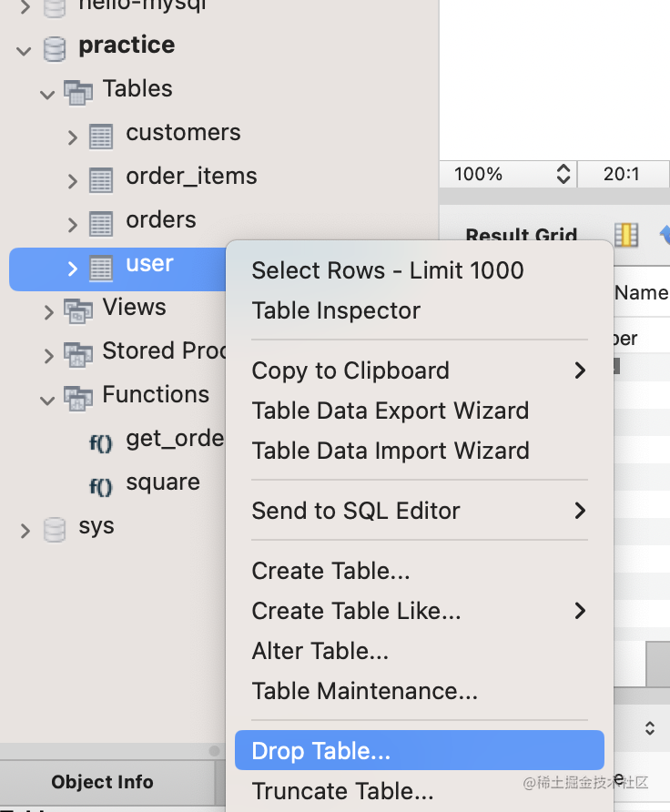
Task: Choose Drop Table from context menu
Action: tap(321, 751)
